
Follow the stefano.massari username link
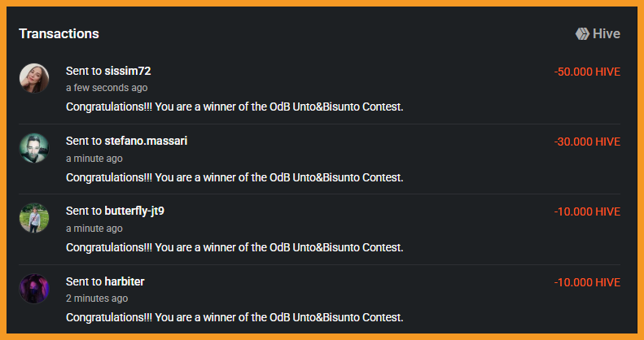(x=146, y=141)
